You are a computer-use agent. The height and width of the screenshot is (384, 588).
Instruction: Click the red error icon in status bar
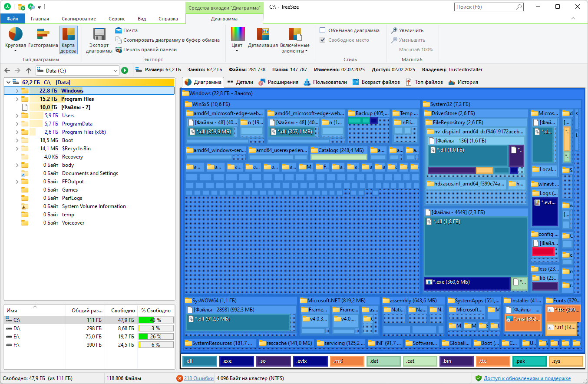point(180,378)
